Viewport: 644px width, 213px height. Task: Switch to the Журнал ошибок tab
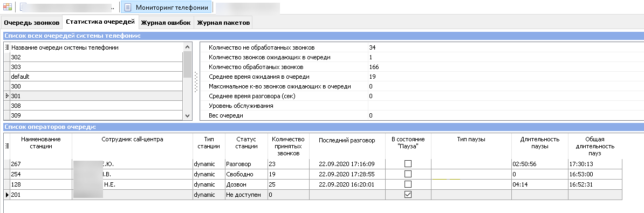click(166, 23)
